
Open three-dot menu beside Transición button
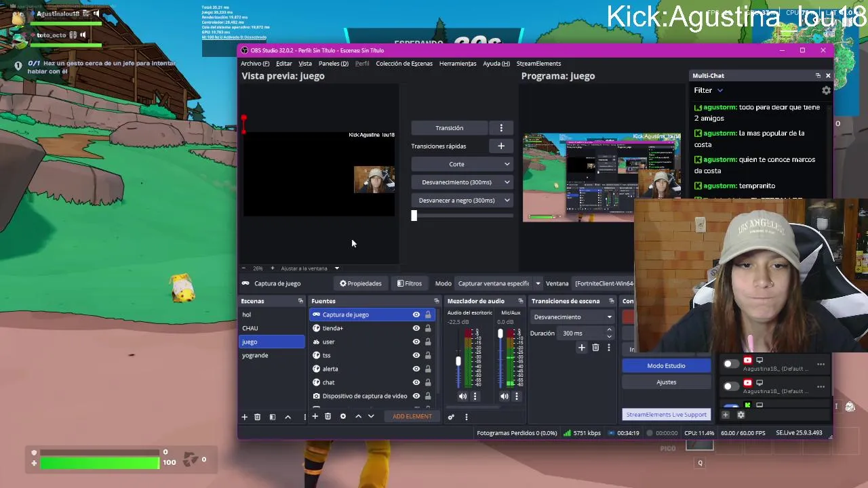[x=501, y=128]
